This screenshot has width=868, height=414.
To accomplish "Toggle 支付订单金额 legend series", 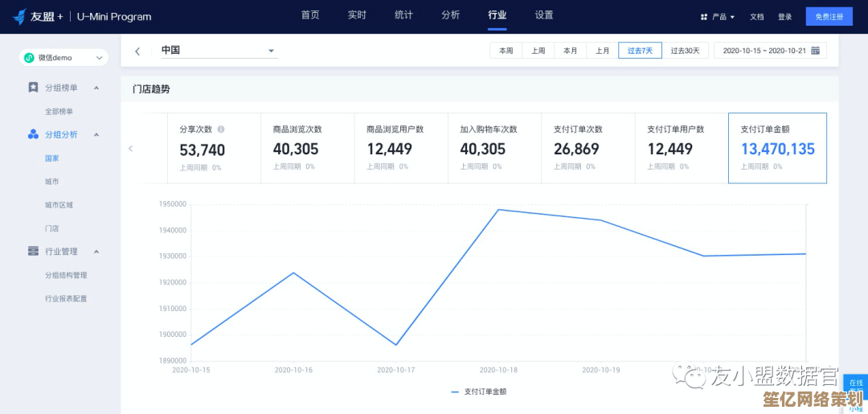I will coord(479,391).
